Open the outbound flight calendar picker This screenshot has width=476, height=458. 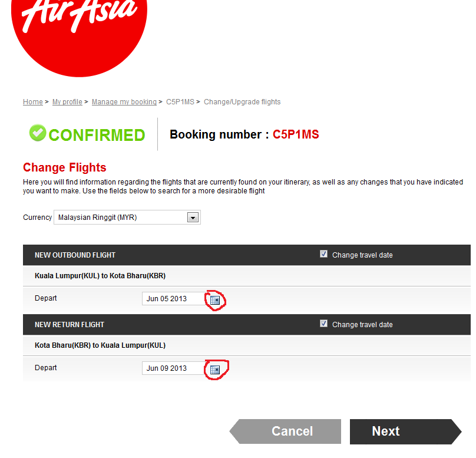(215, 299)
